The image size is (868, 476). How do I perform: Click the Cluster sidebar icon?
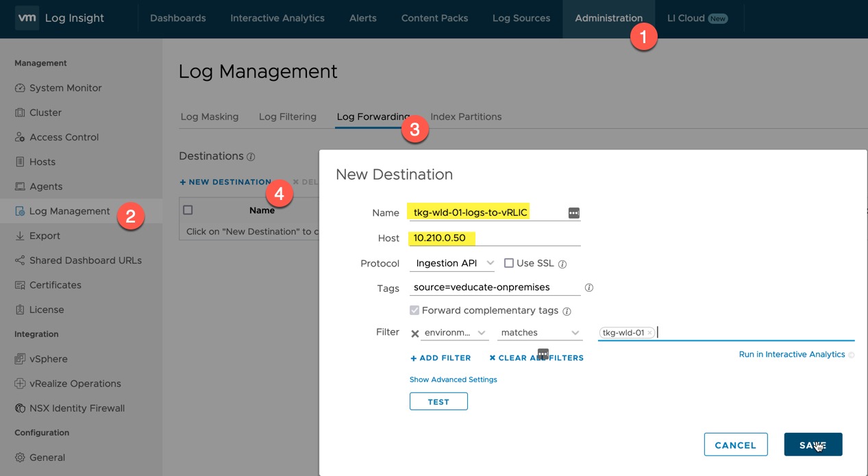(20, 113)
